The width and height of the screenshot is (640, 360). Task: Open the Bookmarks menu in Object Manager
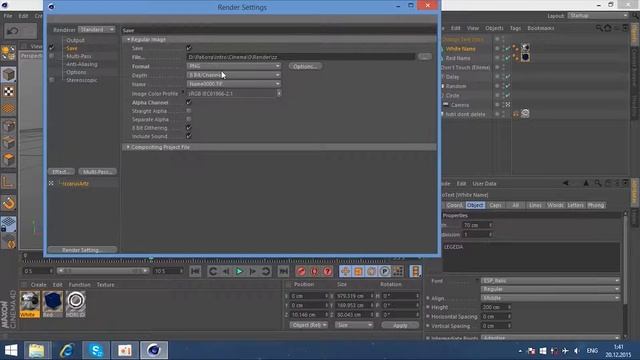pyautogui.click(x=541, y=28)
